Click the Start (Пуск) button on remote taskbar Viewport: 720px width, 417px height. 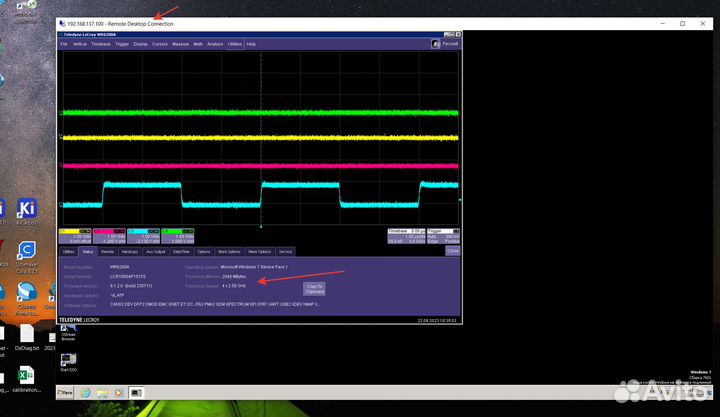(x=65, y=393)
